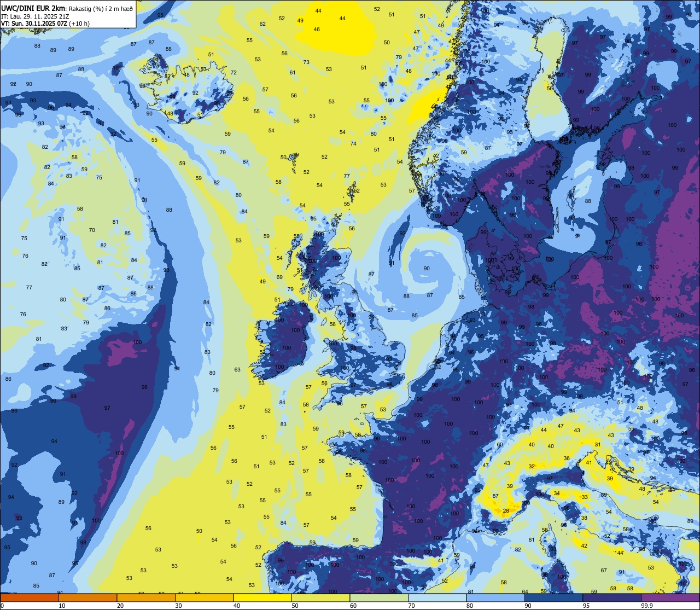The width and height of the screenshot is (700, 610).
Task: Click the '20' legend scale label
Action: (x=120, y=606)
